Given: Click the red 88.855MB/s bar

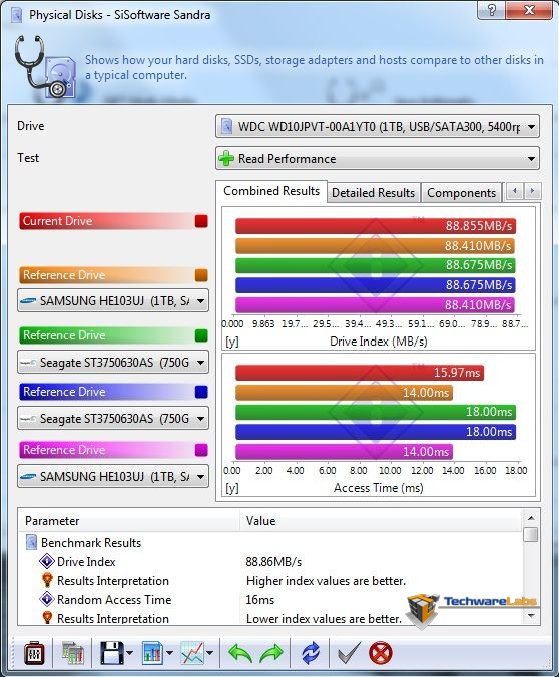Looking at the screenshot, I should coord(375,226).
